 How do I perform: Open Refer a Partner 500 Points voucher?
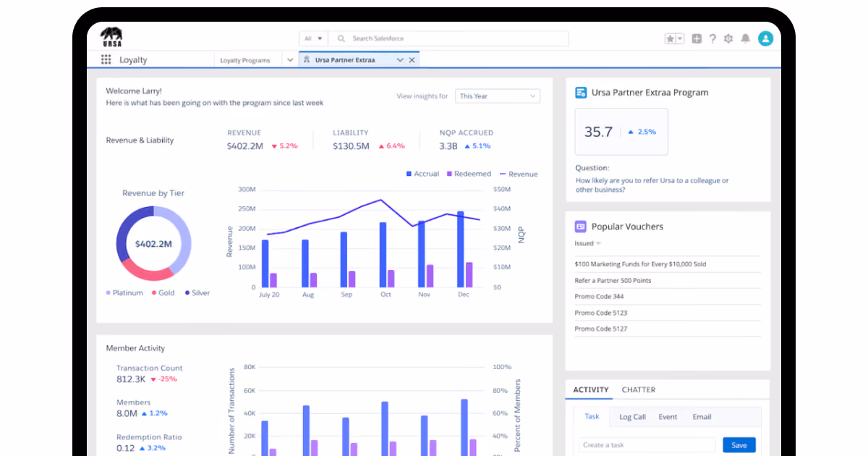coord(613,280)
